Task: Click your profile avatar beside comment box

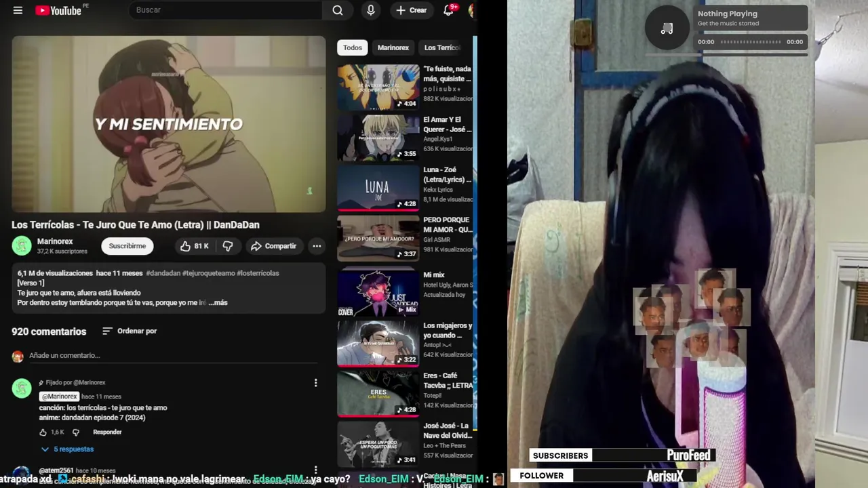Action: 18,357
